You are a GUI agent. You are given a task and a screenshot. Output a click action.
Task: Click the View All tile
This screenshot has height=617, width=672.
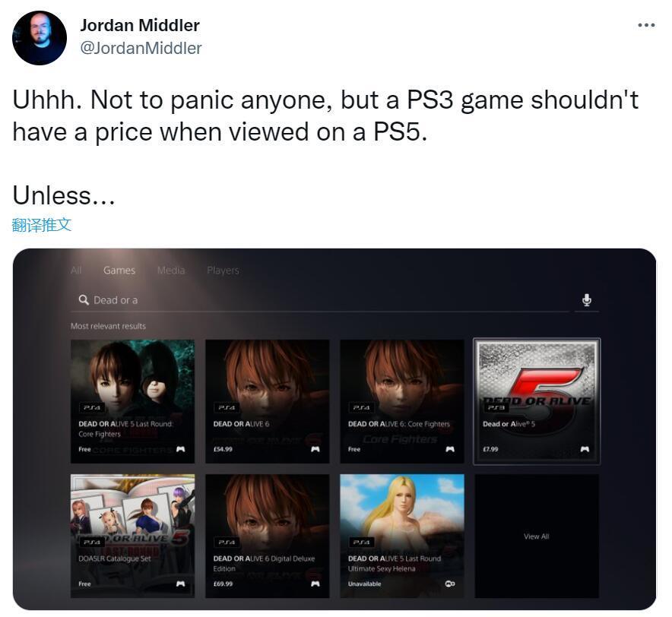pyautogui.click(x=537, y=536)
